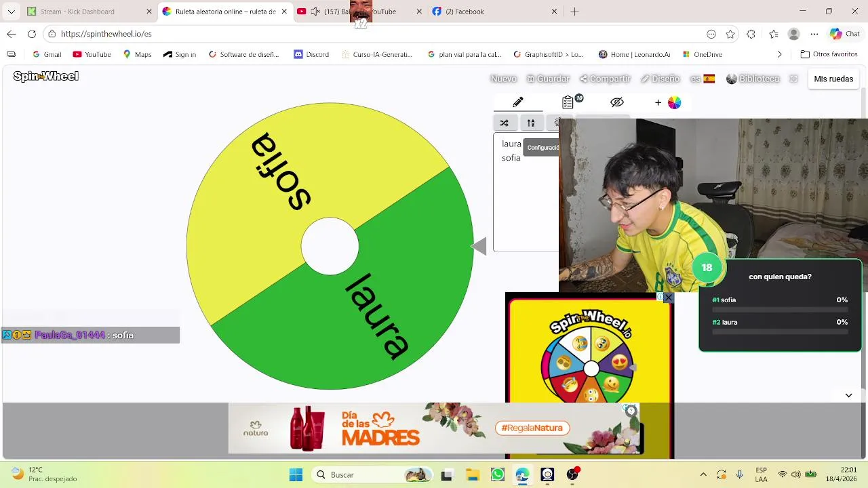Select poll option #1 sofia
Image resolution: width=868 pixels, height=488 pixels.
(x=780, y=303)
